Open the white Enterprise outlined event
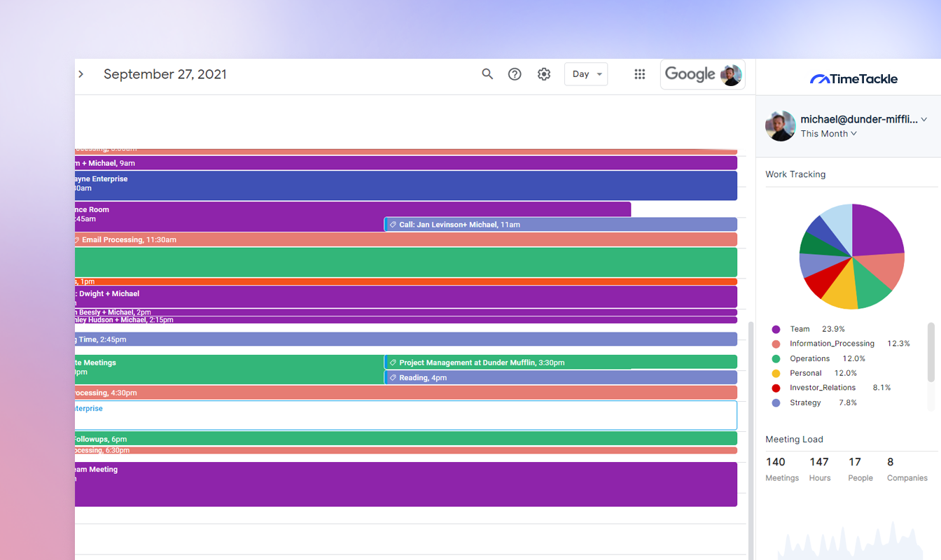Screen dimensions: 941x560 coord(406,415)
